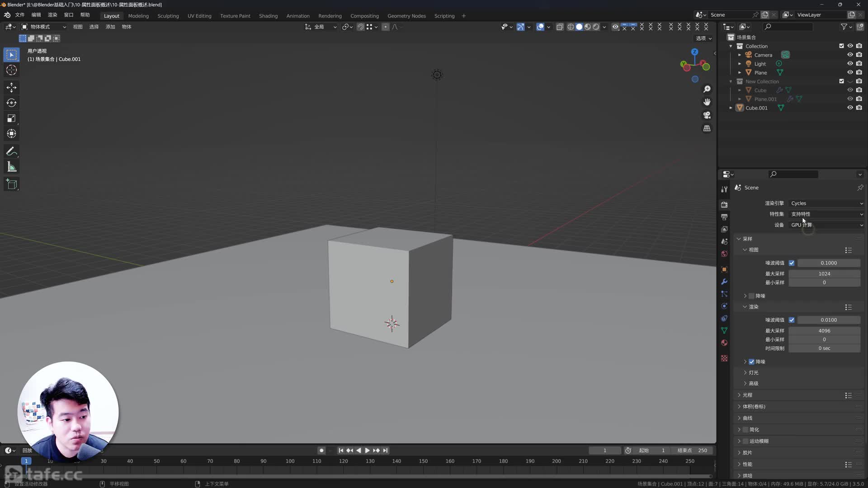Select the Move tool in the toolbar
868x488 pixels.
tap(11, 88)
